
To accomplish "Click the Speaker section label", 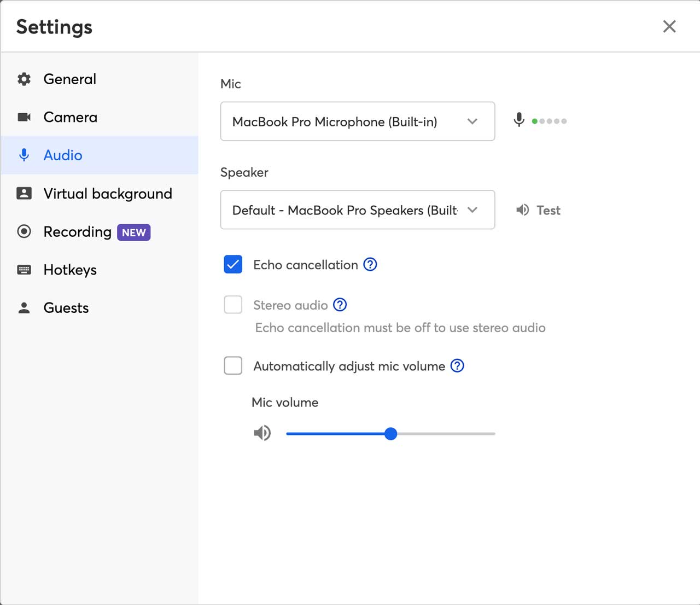I will [x=244, y=172].
